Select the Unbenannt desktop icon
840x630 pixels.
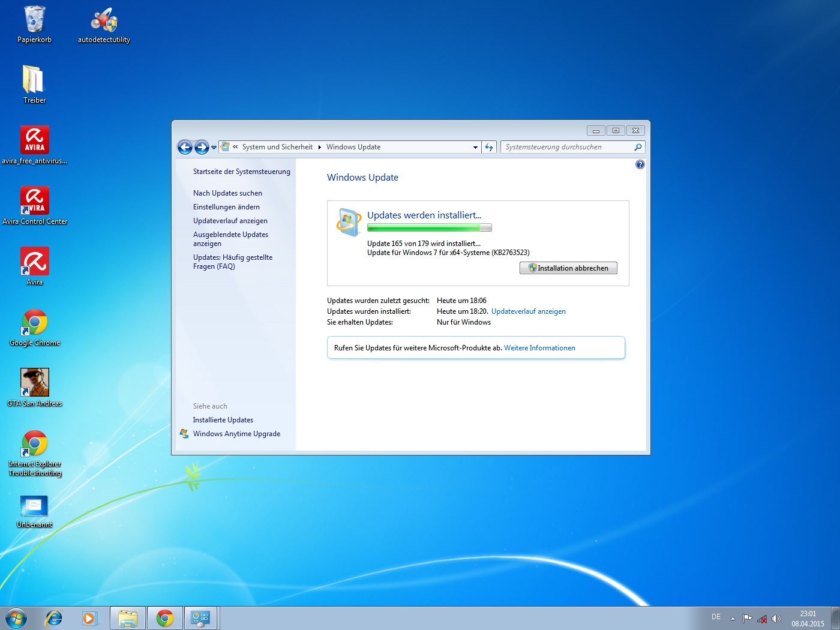[34, 511]
